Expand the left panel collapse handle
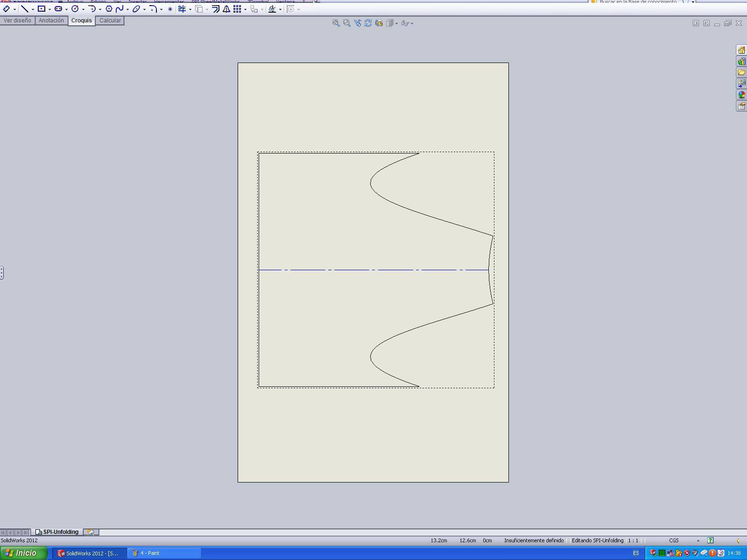Image resolution: width=747 pixels, height=560 pixels. click(x=2, y=273)
